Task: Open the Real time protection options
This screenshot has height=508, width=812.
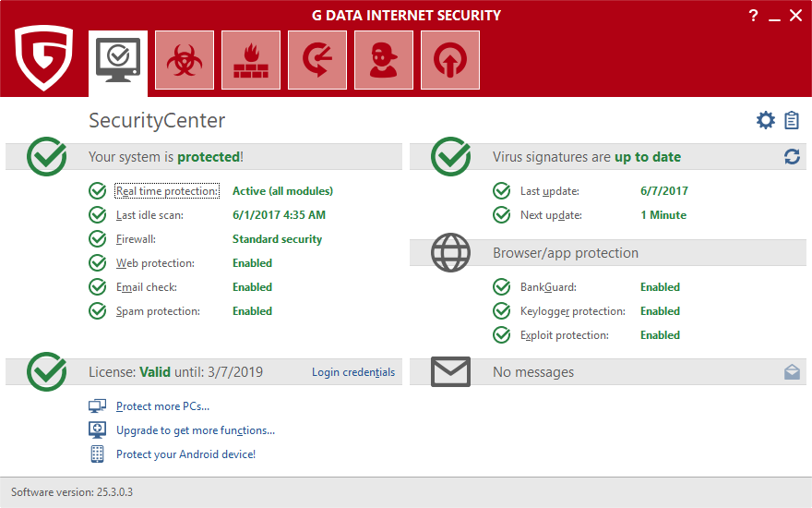Action: 167,191
